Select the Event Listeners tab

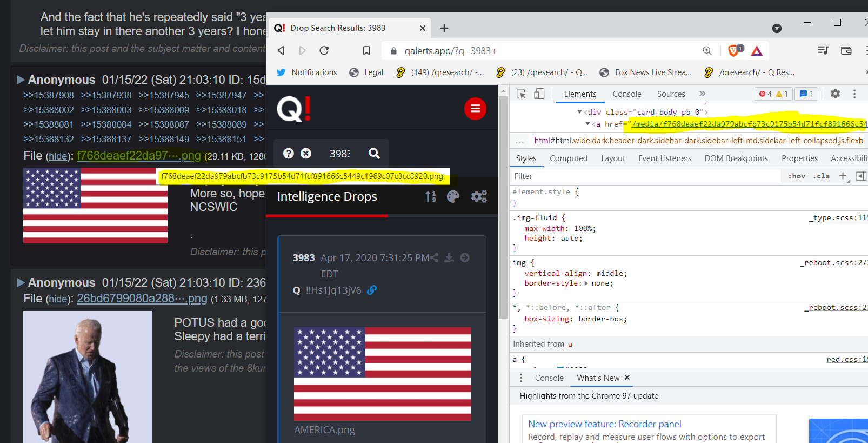(665, 158)
